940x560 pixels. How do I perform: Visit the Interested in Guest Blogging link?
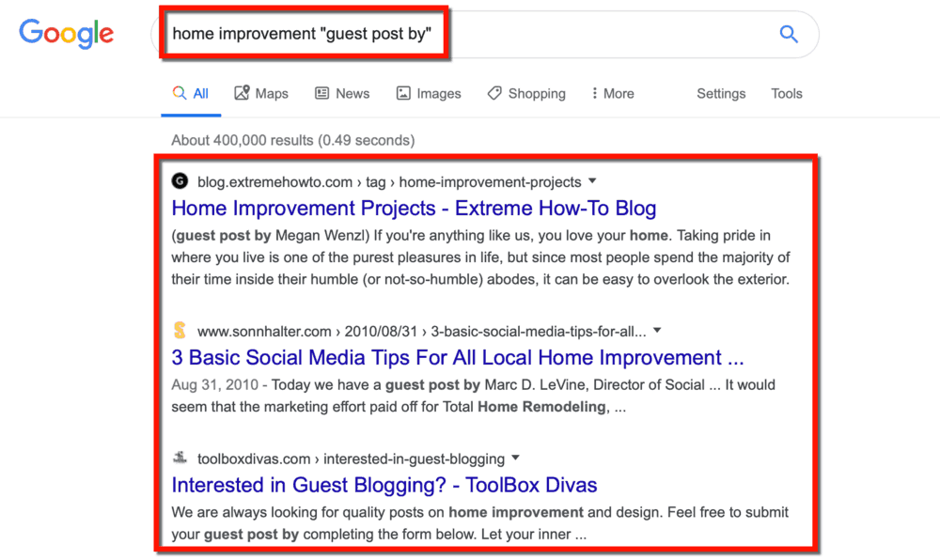point(384,485)
